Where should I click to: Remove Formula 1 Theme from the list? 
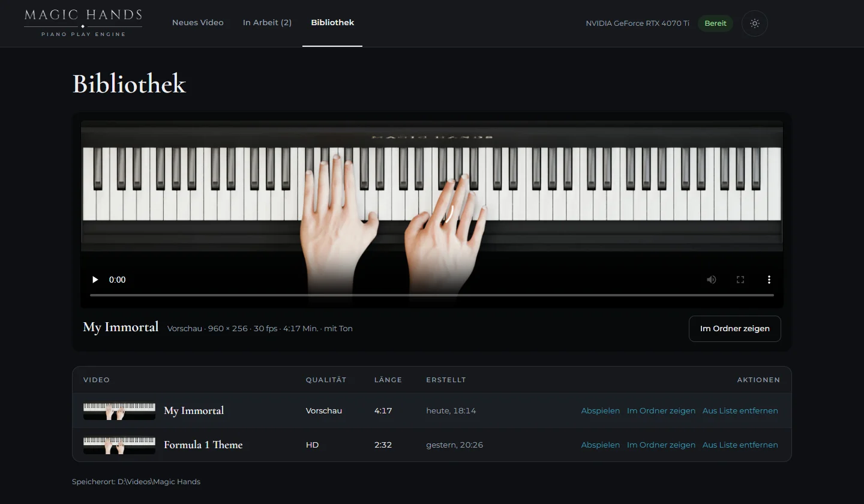tap(740, 445)
